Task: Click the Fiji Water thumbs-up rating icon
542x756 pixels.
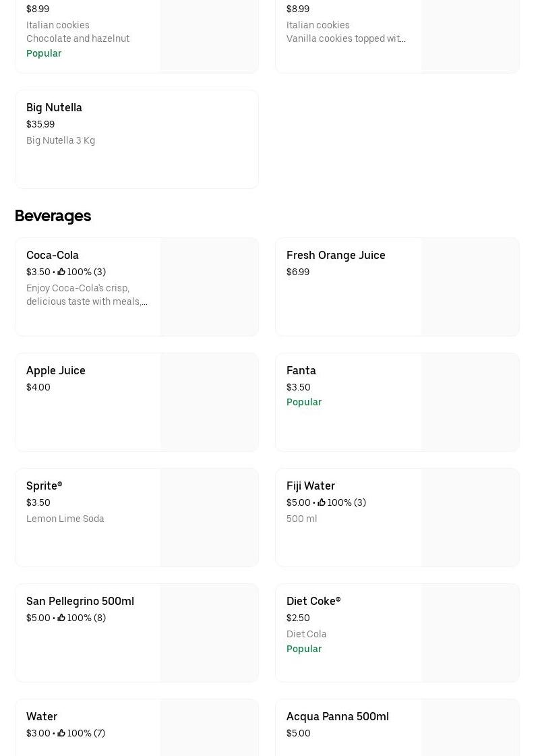Action: point(322,502)
